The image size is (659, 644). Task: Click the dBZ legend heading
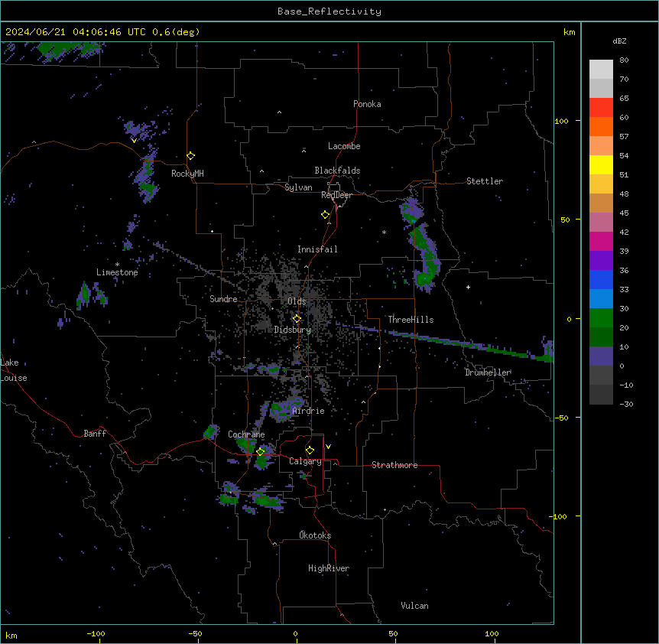click(x=619, y=41)
